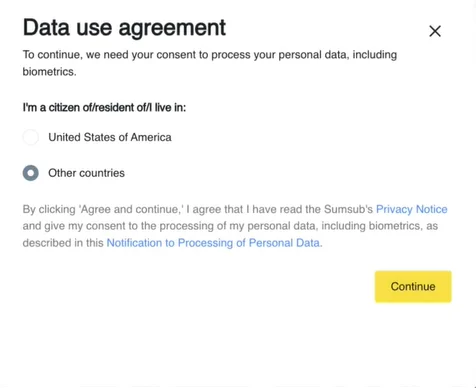Click the yellow Continue button
Screen dimensions: 476x388
[413, 287]
